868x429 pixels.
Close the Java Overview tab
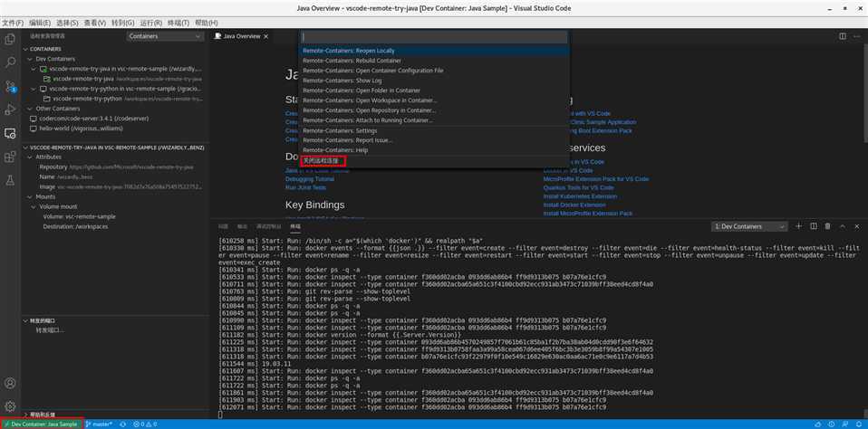coord(265,36)
